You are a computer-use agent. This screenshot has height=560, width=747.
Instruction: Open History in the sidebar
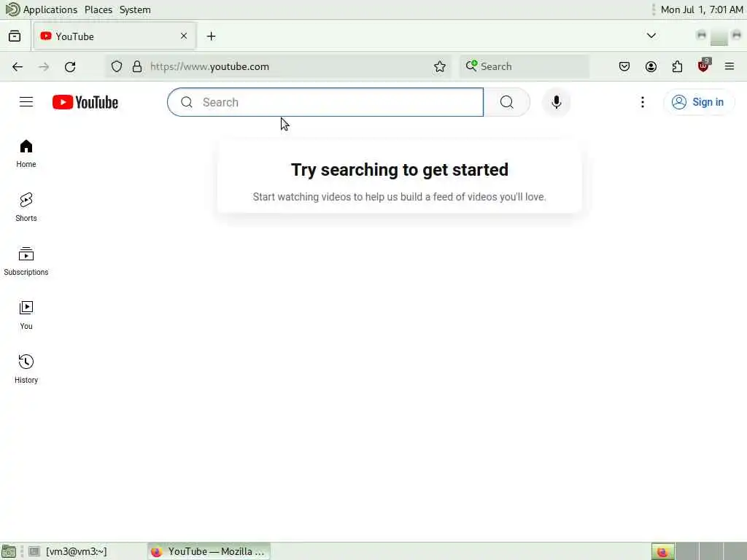(x=26, y=369)
